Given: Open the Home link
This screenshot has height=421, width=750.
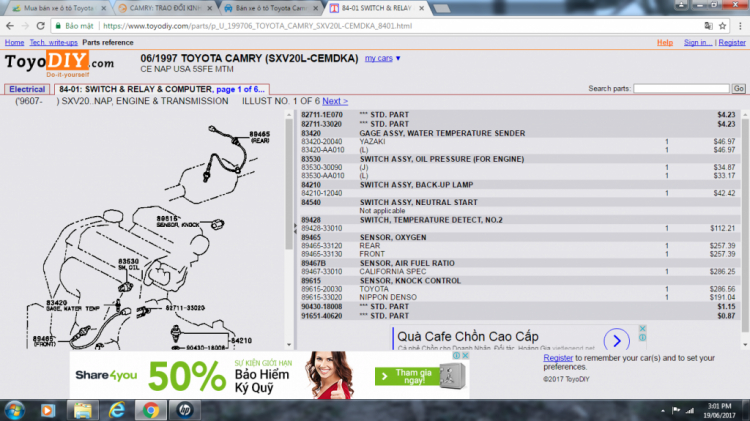Looking at the screenshot, I should 14,43.
